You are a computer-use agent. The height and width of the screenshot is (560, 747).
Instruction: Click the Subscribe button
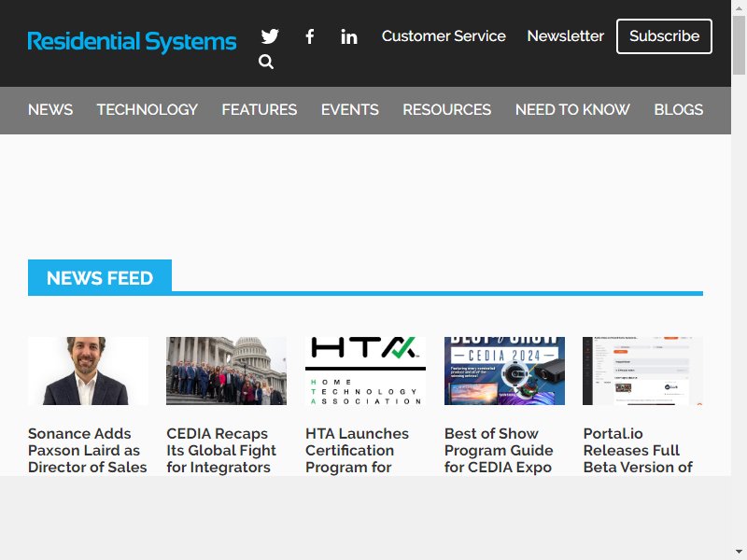pos(664,36)
